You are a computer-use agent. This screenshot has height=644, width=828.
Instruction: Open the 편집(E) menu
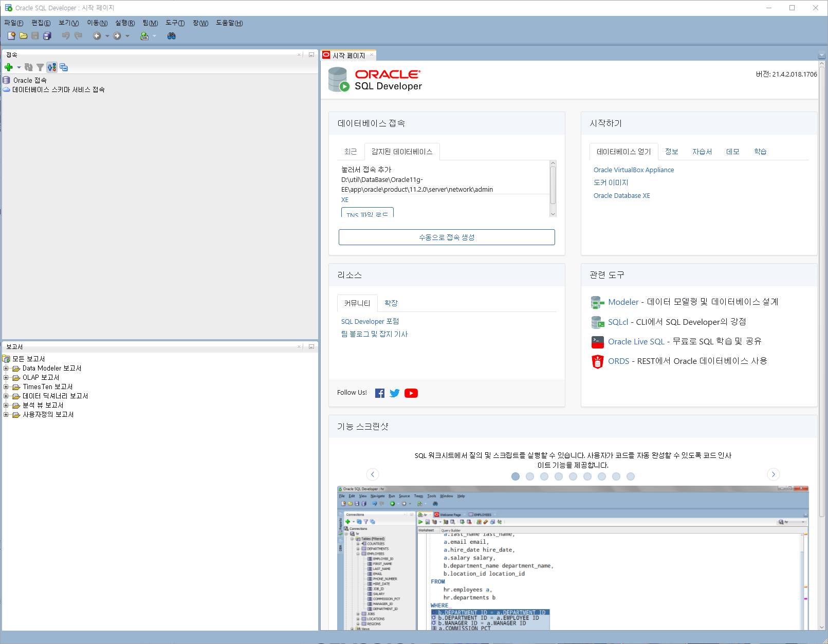coord(41,23)
